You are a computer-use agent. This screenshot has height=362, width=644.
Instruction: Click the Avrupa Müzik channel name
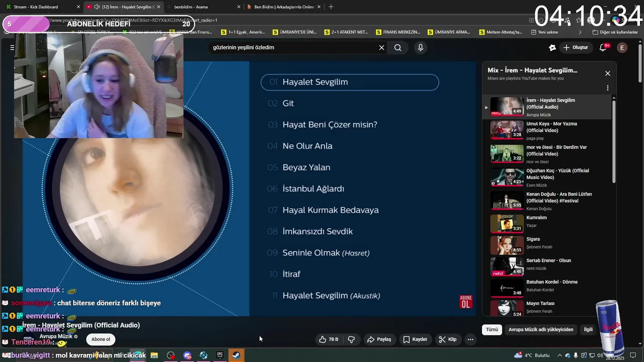pos(56,336)
